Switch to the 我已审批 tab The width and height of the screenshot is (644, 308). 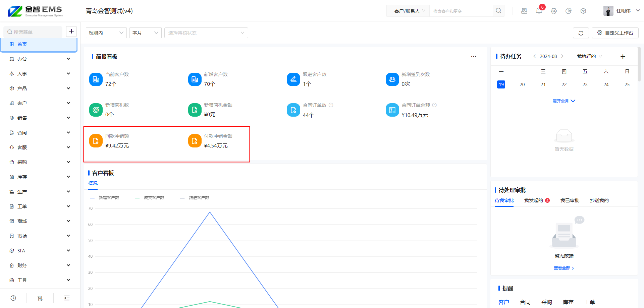[570, 200]
